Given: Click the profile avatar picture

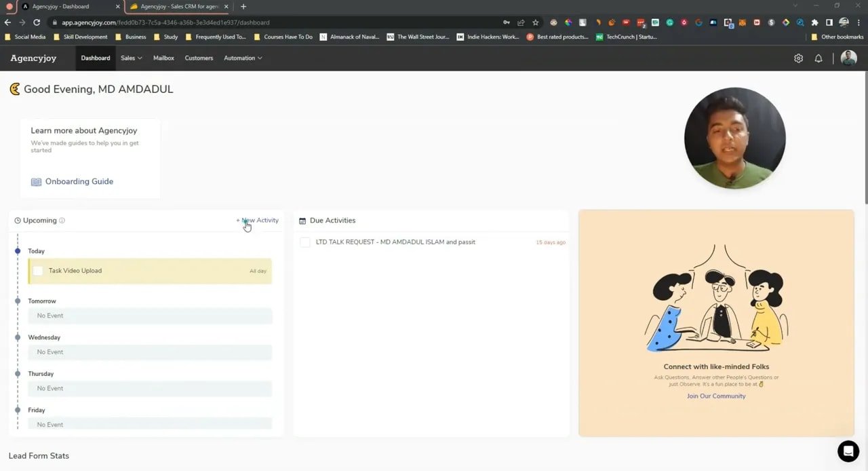Looking at the screenshot, I should point(848,58).
